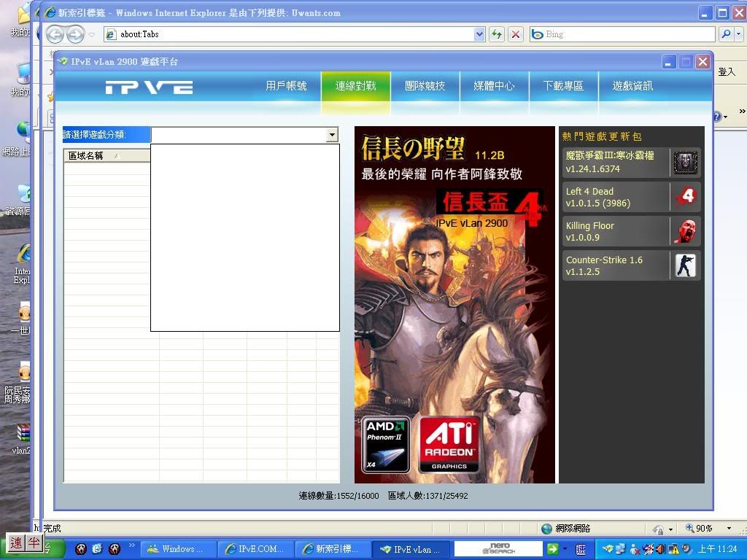This screenshot has height=560, width=747.
Task: Open the 團隊競技 tab
Action: click(x=425, y=86)
